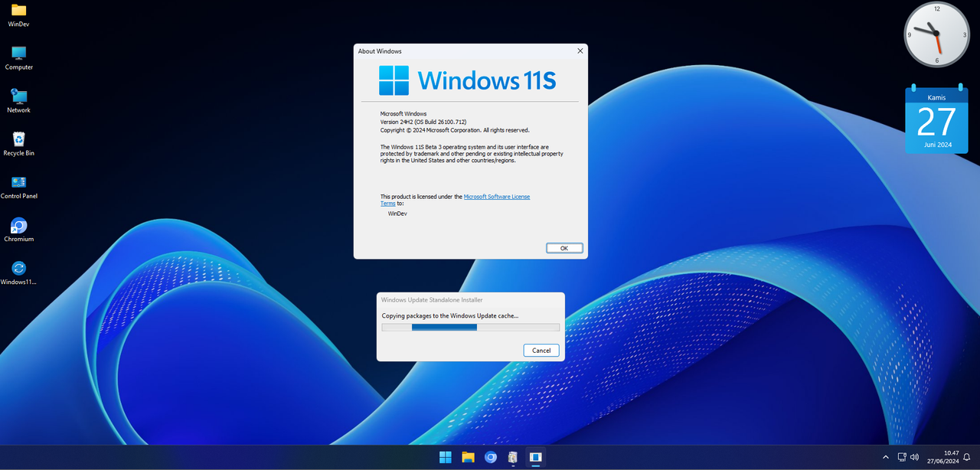This screenshot has width=980, height=470.
Task: Open the Computer desktop icon
Action: (18, 57)
